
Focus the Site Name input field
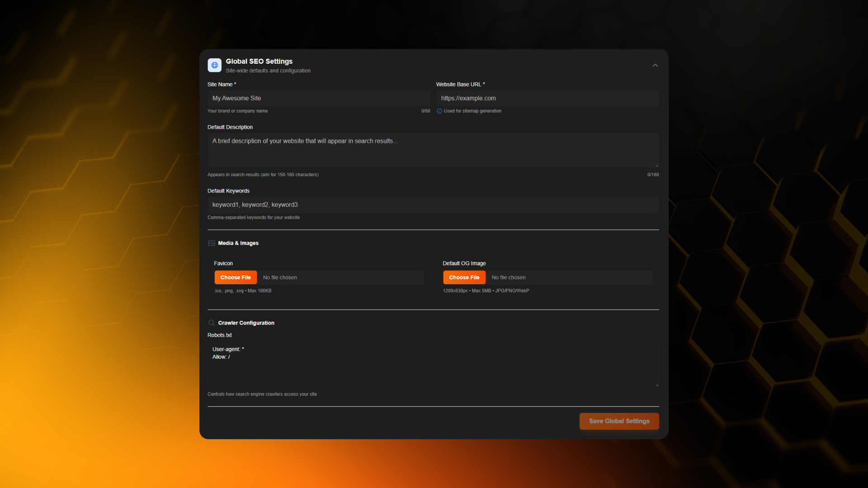(x=318, y=98)
